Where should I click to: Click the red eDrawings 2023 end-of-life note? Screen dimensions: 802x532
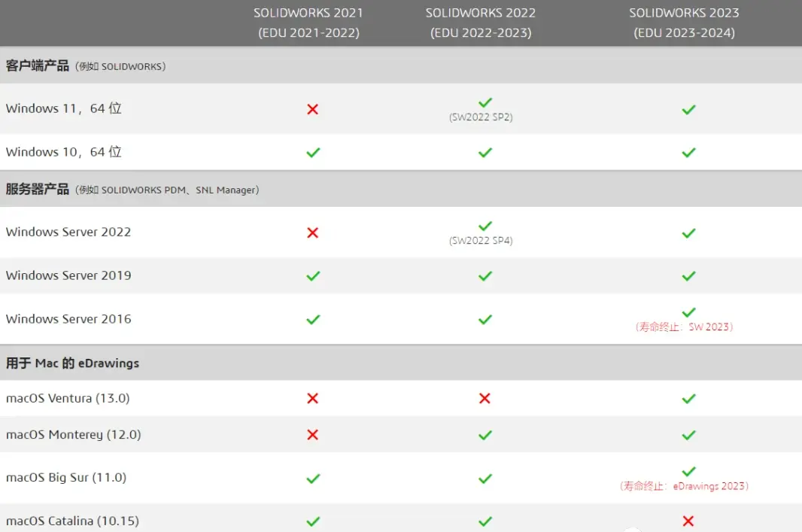685,486
